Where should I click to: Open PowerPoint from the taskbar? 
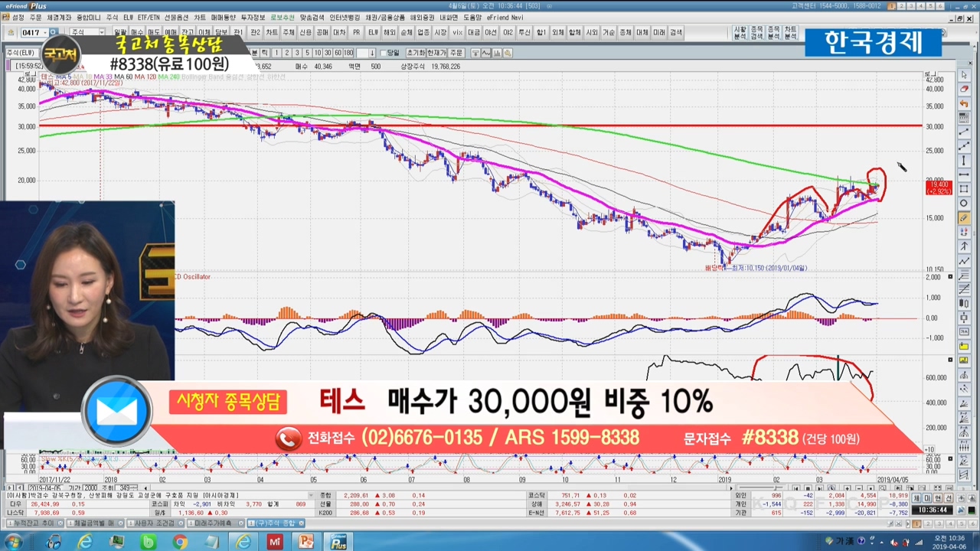pyautogui.click(x=306, y=542)
